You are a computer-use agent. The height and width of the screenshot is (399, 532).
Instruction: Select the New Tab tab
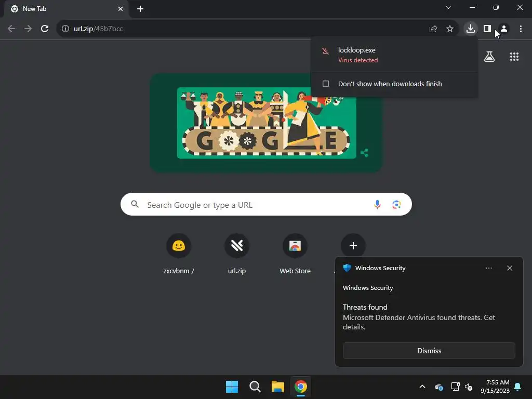[x=66, y=9]
